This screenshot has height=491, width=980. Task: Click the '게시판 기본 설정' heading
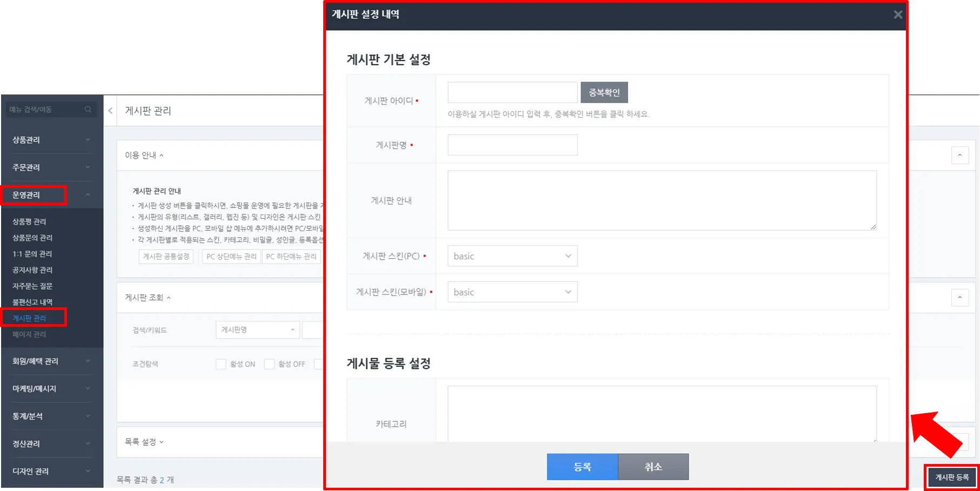389,59
